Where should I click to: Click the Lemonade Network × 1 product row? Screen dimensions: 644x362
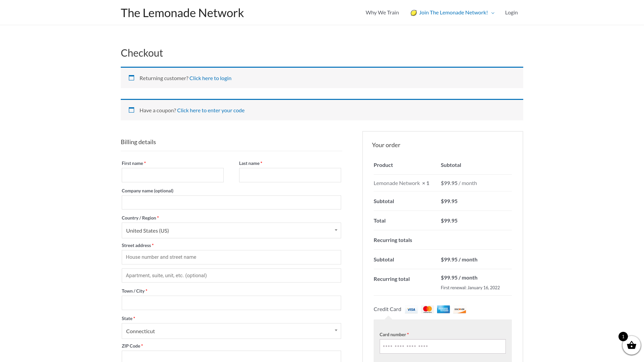[x=443, y=183]
